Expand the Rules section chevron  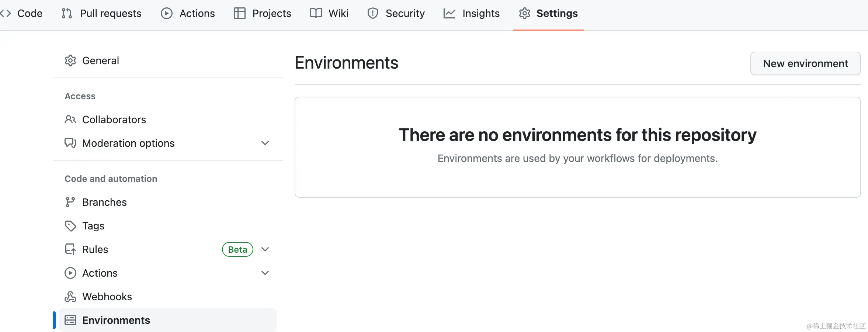(265, 249)
